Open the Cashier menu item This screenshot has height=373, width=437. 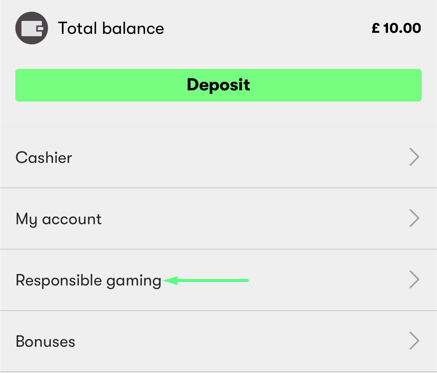[x=218, y=157]
